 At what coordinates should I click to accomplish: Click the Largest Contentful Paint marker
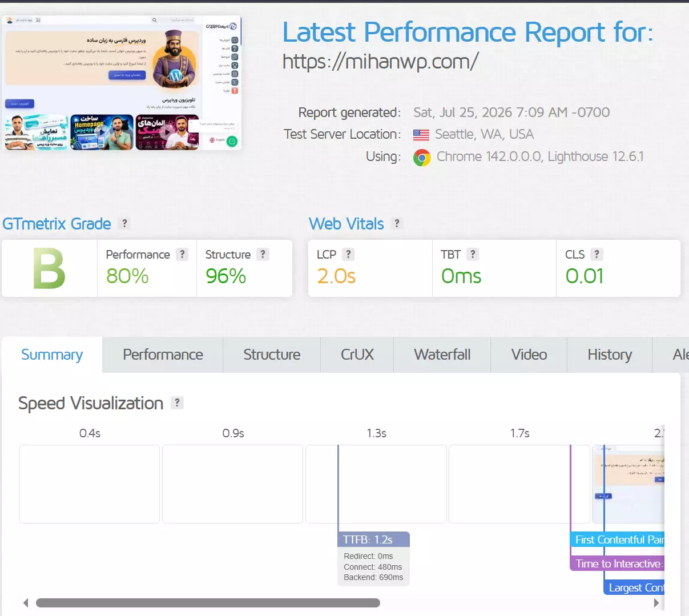[634, 587]
